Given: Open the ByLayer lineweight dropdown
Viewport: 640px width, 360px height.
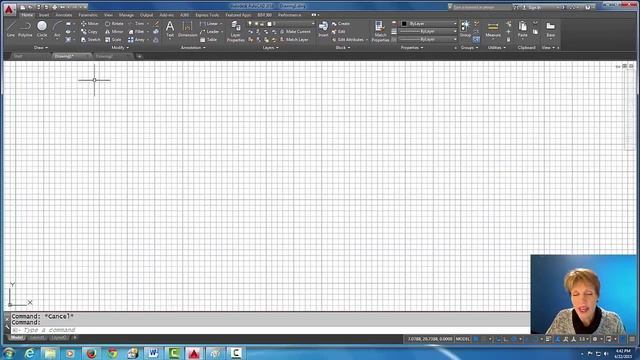Looking at the screenshot, I should 427,31.
